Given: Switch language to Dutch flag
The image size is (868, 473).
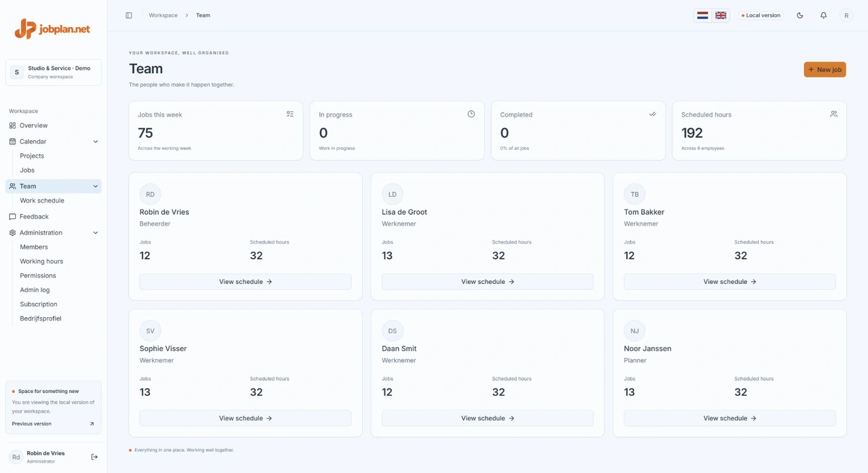Looking at the screenshot, I should [703, 16].
